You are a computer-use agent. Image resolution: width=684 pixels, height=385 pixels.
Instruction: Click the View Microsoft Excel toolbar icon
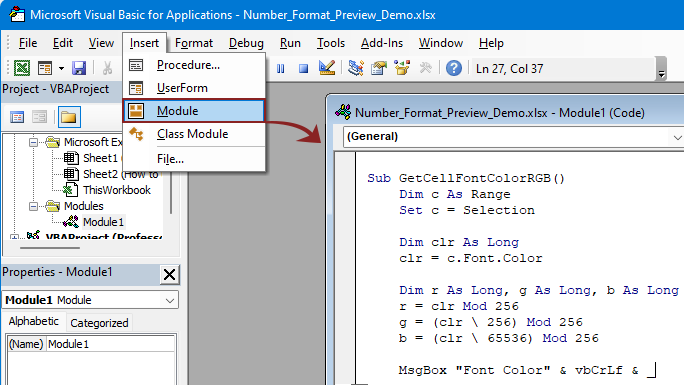(x=22, y=68)
